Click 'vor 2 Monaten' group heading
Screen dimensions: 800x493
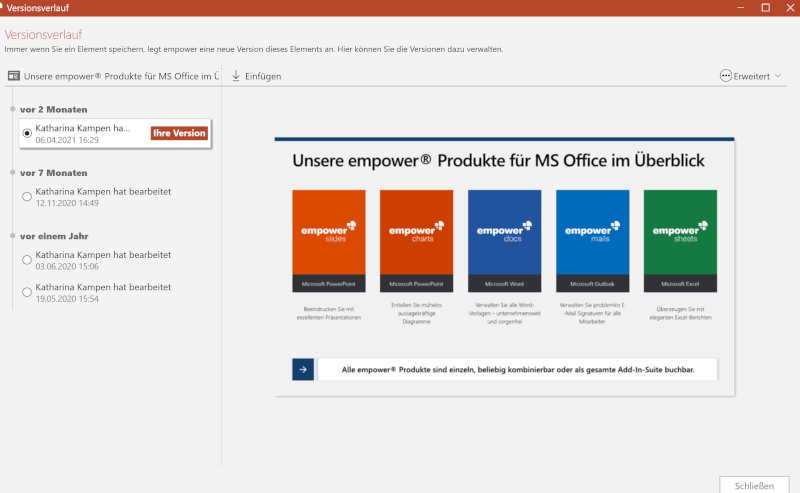point(54,110)
